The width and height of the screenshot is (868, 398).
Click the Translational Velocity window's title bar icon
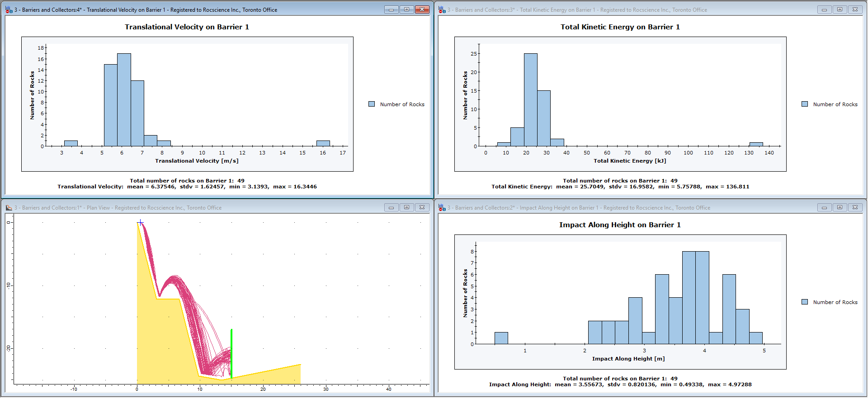(x=9, y=9)
